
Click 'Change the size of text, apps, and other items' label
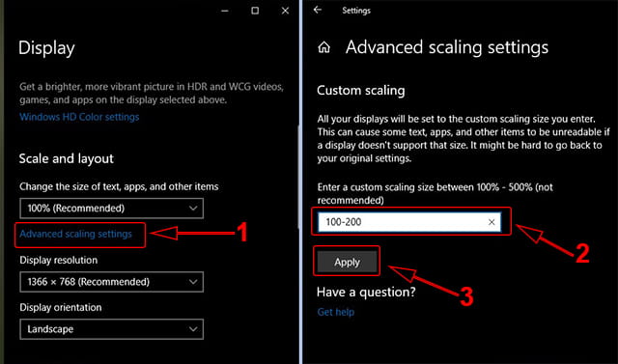(x=119, y=186)
